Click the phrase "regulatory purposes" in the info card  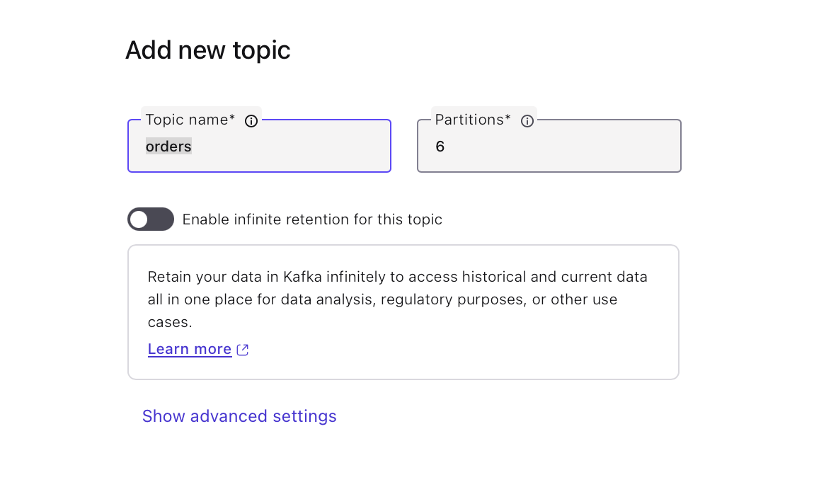click(x=454, y=299)
